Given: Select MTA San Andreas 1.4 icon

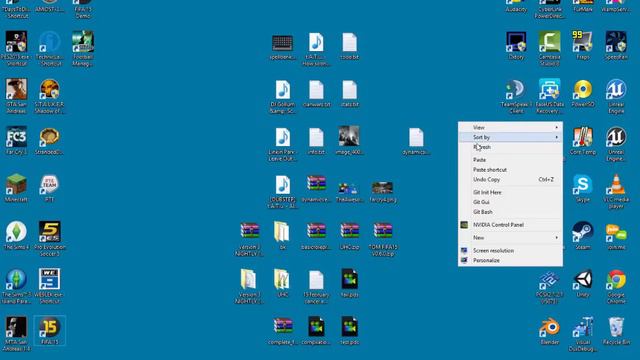Looking at the screenshot, I should click(x=16, y=334).
